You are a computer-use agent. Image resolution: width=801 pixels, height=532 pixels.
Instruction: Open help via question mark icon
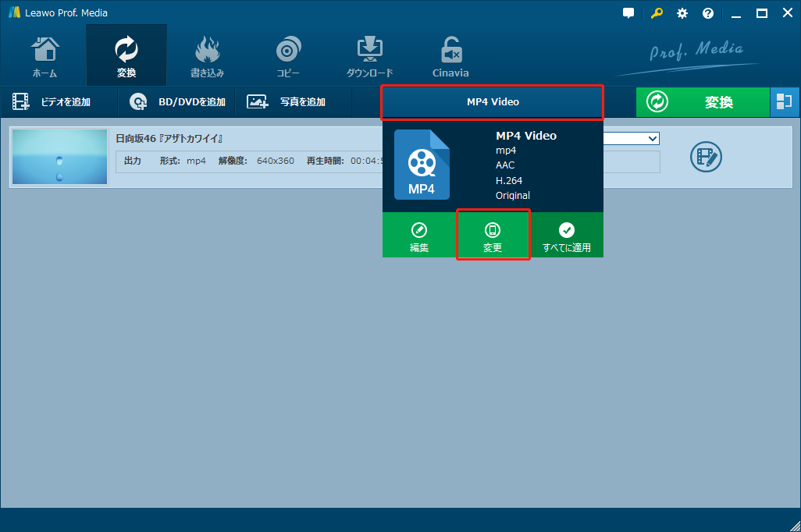click(x=708, y=13)
